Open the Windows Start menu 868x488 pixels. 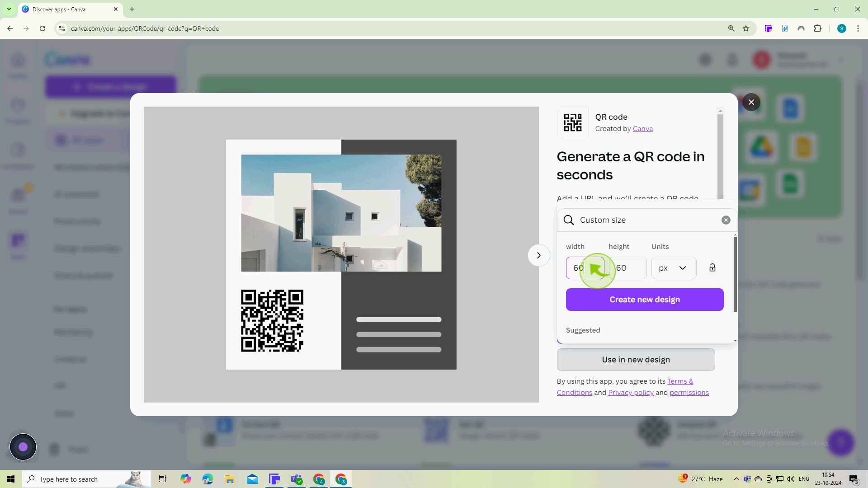pos(11,479)
